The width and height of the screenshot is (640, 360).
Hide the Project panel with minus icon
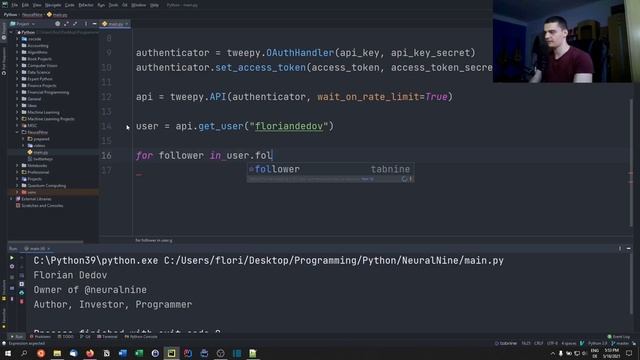click(94, 24)
